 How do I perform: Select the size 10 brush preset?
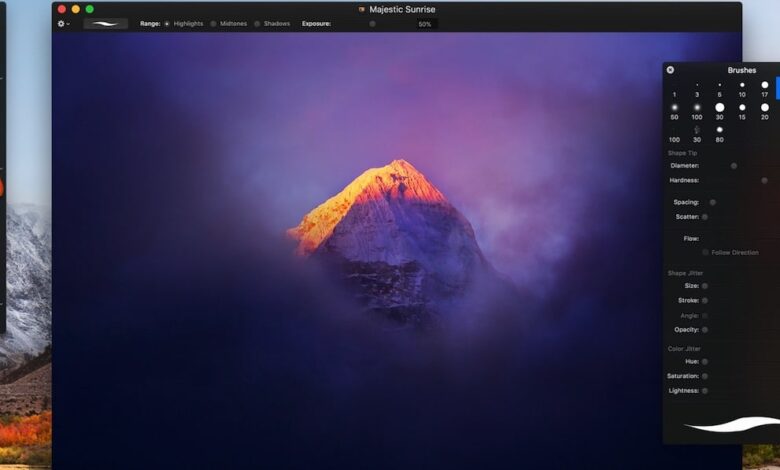[x=742, y=86]
